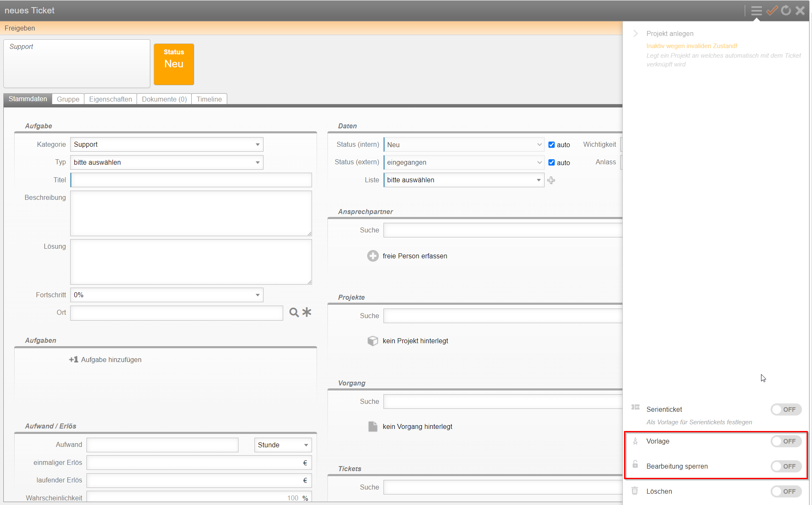Click the Lösung text area
This screenshot has width=812, height=505.
pyautogui.click(x=191, y=262)
